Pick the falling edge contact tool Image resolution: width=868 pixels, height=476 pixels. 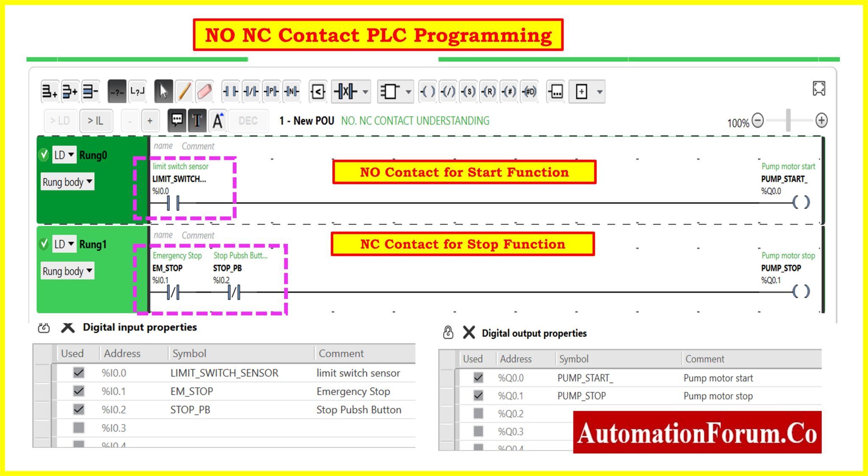(292, 92)
